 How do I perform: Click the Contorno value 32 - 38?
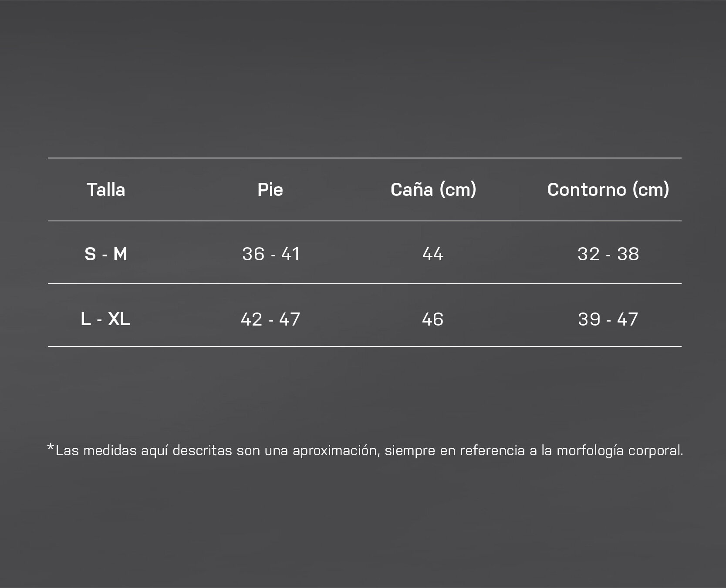608,254
